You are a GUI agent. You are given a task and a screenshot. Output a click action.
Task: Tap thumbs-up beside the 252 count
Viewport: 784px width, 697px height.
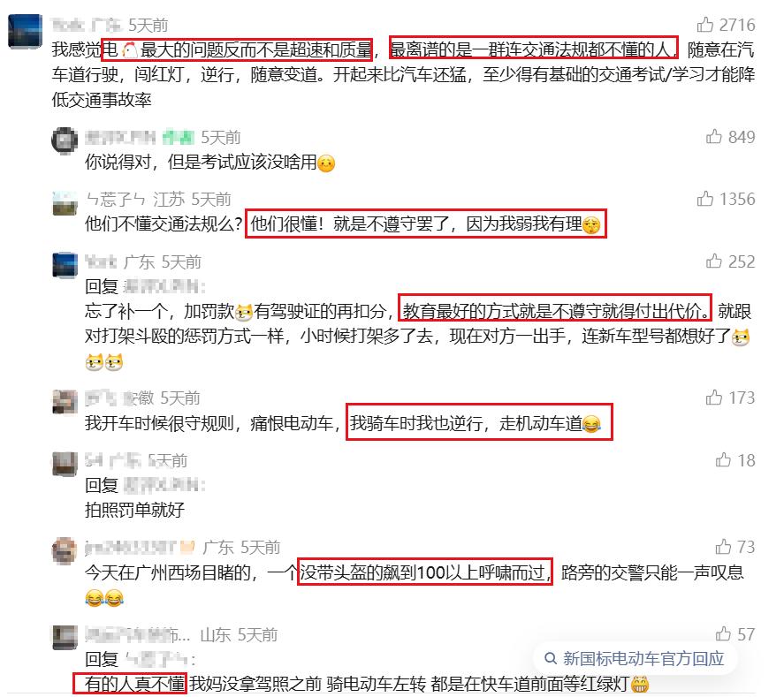[x=714, y=261]
